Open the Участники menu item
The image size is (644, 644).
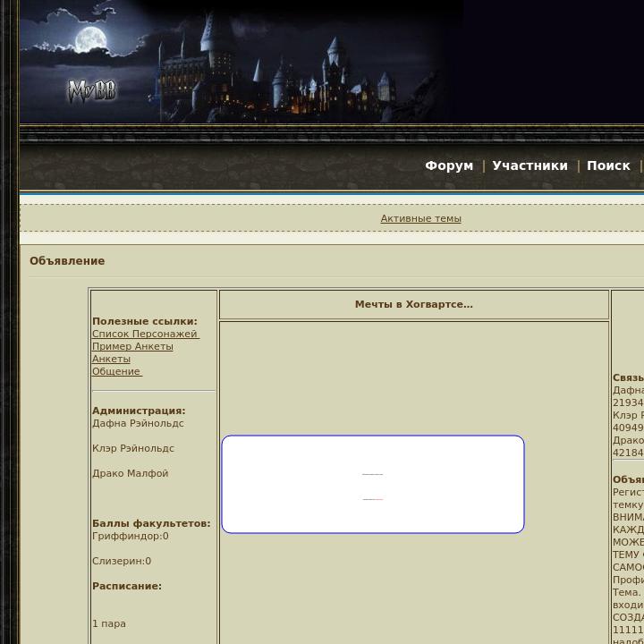coord(530,165)
